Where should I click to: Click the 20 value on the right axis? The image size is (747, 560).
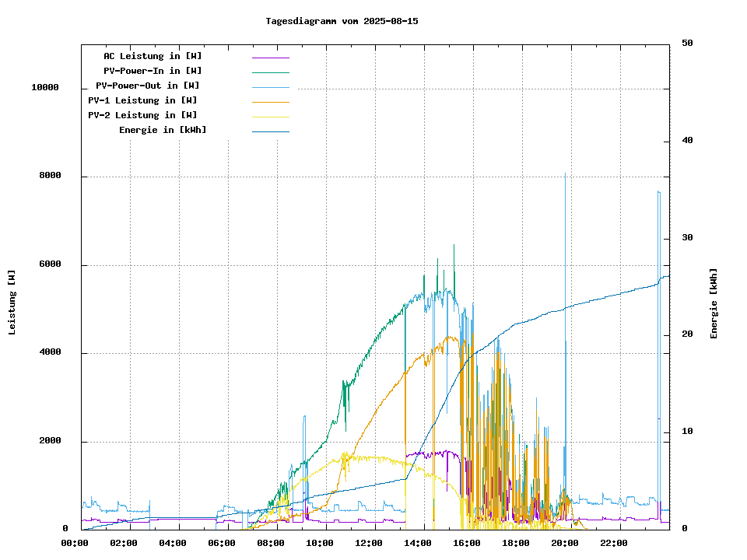point(687,334)
